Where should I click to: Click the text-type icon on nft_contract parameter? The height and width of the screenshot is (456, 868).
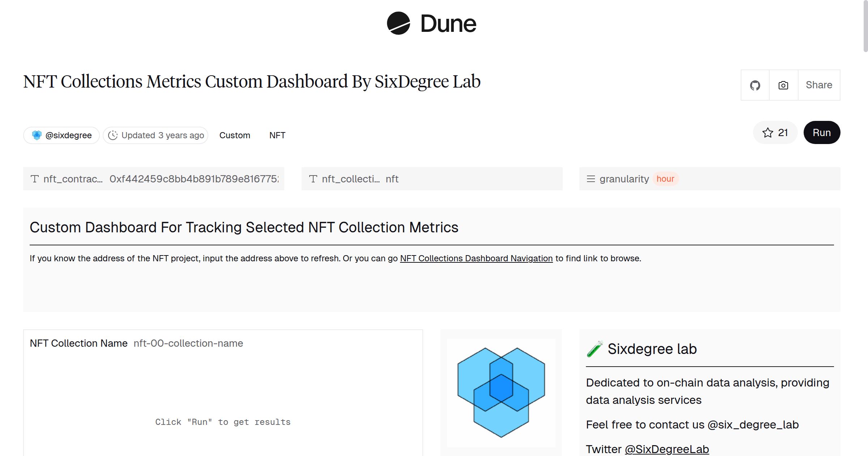coord(34,179)
